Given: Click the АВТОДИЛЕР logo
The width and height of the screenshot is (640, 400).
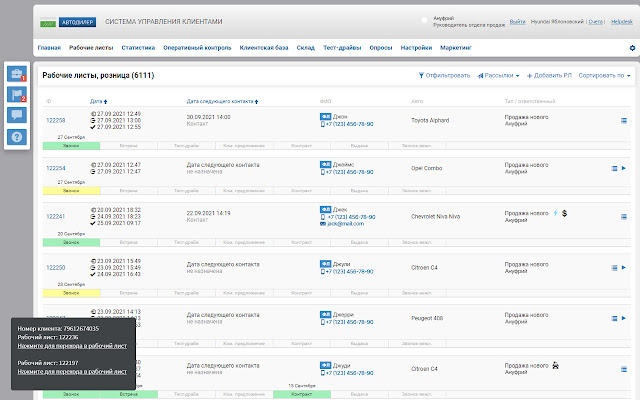Looking at the screenshot, I should pos(78,22).
